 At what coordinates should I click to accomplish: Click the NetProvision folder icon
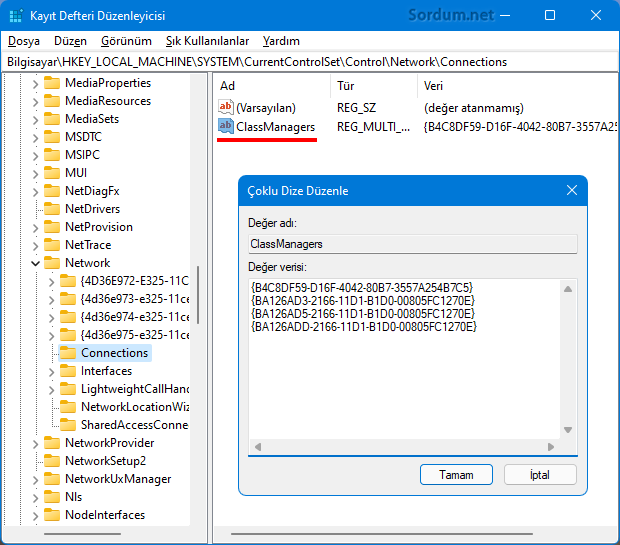(x=52, y=227)
